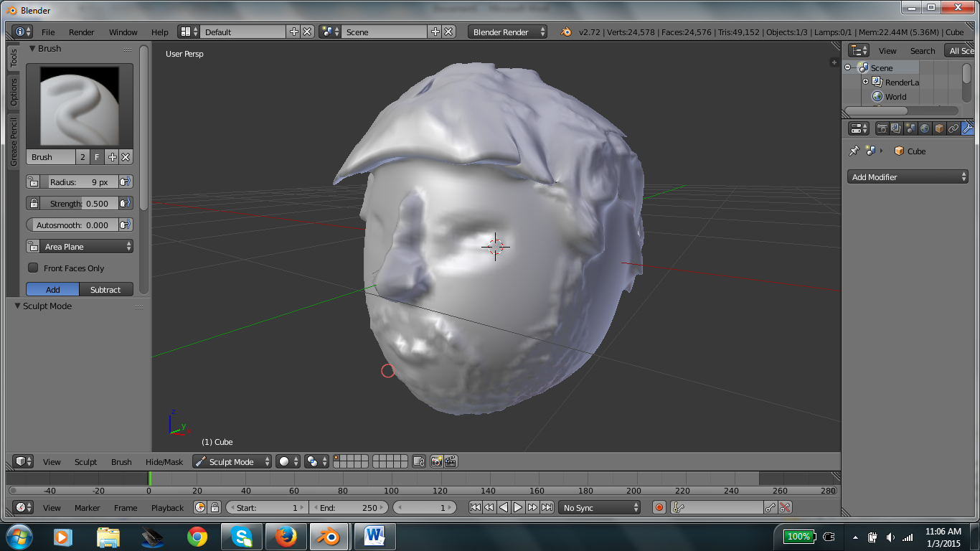Open the Render properties camera tab
The height and width of the screenshot is (551, 980).
(882, 128)
